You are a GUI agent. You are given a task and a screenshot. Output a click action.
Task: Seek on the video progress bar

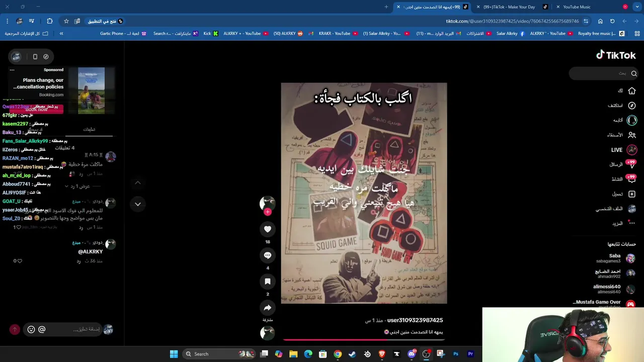click(x=364, y=340)
